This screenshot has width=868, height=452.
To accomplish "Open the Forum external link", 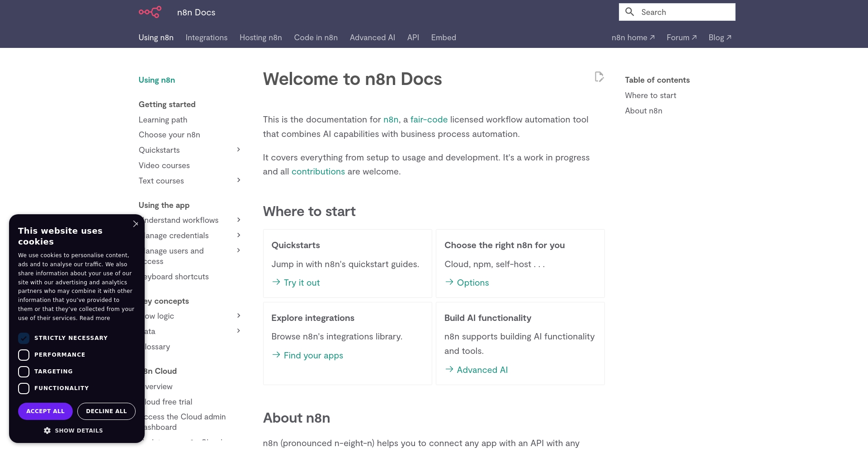I will tap(682, 38).
